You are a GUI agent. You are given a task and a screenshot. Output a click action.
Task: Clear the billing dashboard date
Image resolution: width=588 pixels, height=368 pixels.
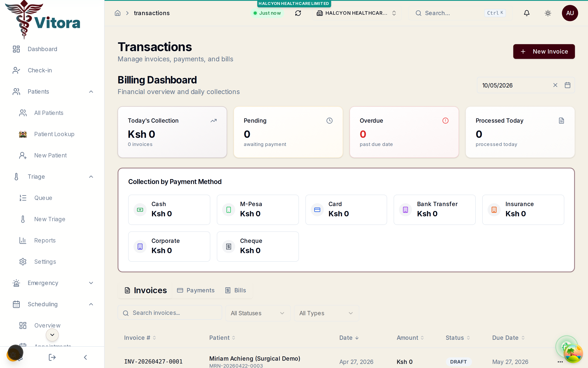pos(555,85)
